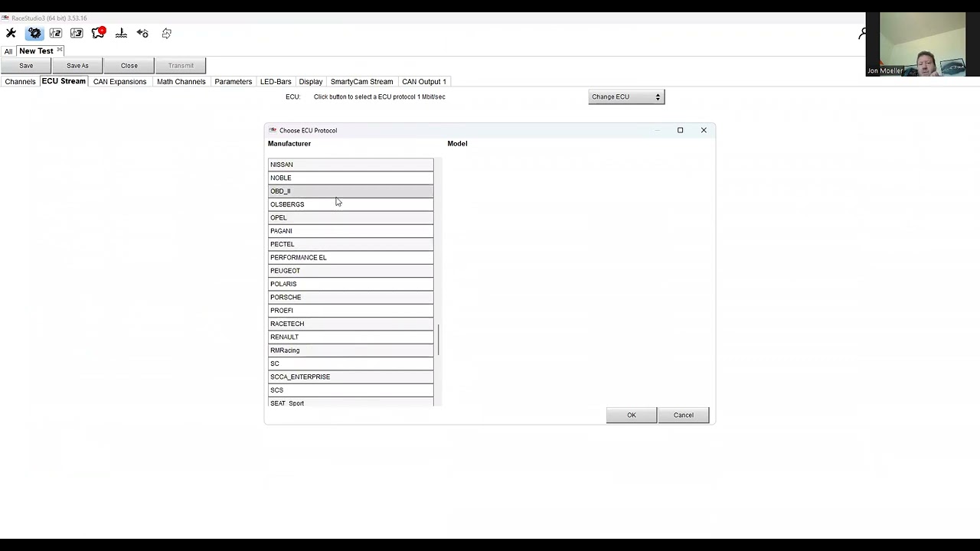Select the New Test configuration tab
This screenshot has height=551, width=980.
(36, 51)
